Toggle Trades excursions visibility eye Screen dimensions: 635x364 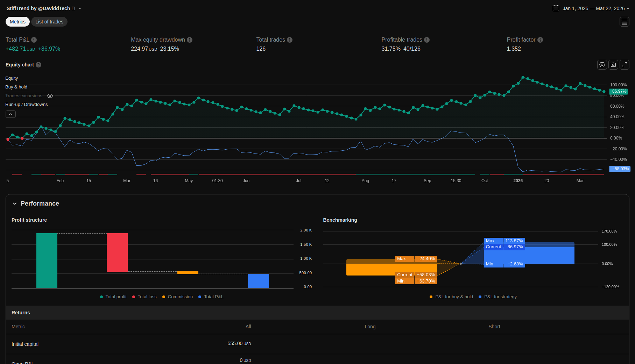pos(50,96)
